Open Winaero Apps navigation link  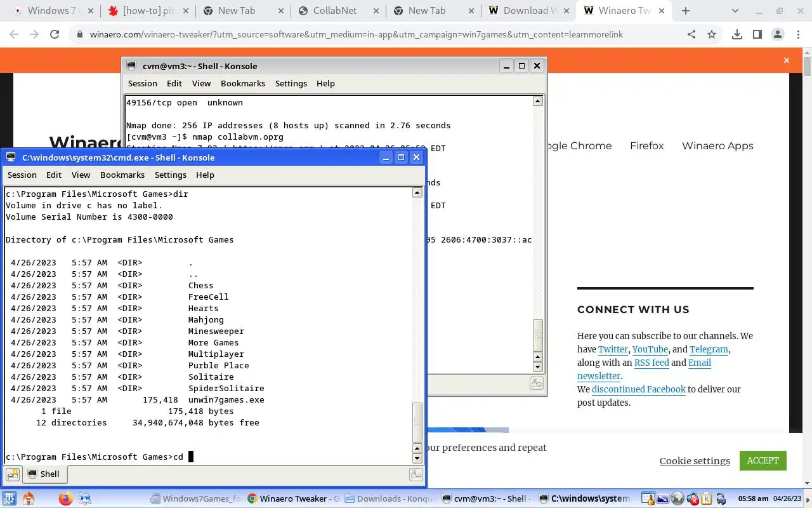point(717,145)
